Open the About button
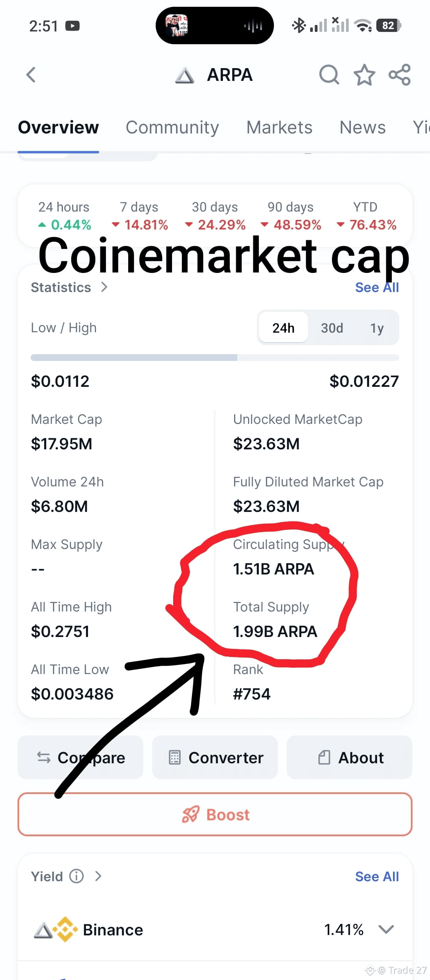 click(x=350, y=757)
